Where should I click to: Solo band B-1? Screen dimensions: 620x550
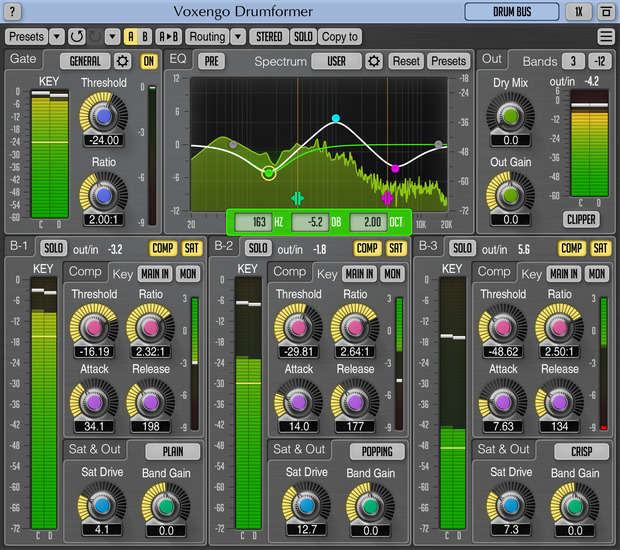tap(53, 248)
